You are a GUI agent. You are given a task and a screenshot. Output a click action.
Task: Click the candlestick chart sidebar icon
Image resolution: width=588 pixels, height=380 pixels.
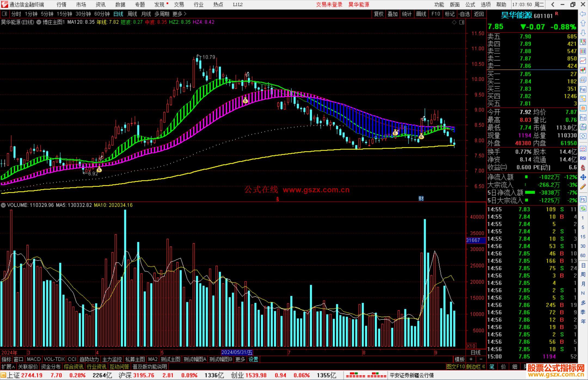(583, 70)
